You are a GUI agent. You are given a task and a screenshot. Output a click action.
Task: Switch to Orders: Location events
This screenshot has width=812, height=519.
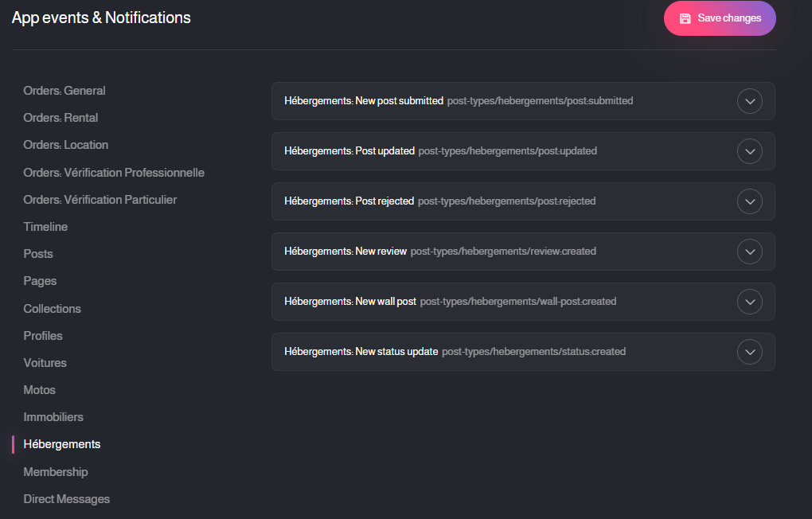click(65, 145)
